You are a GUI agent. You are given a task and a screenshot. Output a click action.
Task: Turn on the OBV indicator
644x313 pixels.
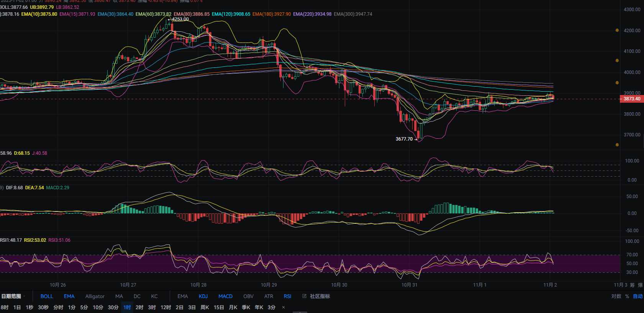[248, 296]
